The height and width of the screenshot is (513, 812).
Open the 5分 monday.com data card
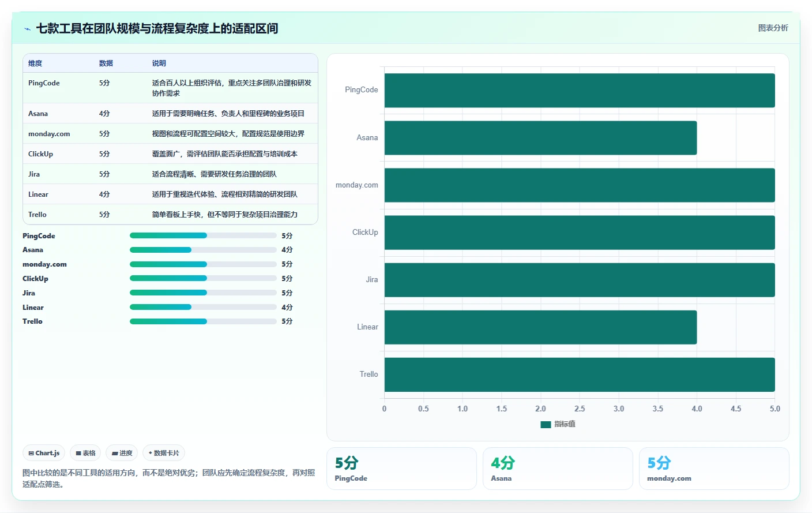[x=714, y=469]
